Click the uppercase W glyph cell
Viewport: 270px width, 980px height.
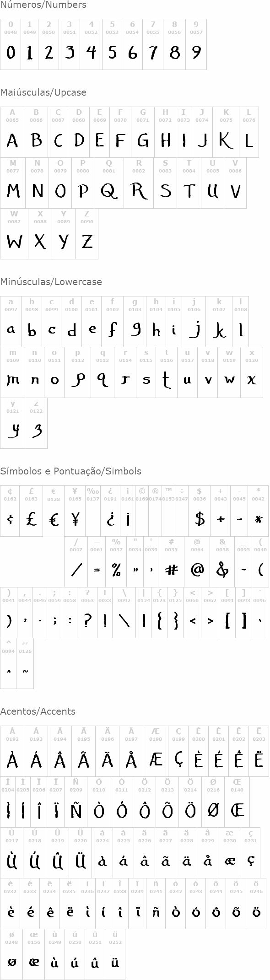tap(14, 234)
